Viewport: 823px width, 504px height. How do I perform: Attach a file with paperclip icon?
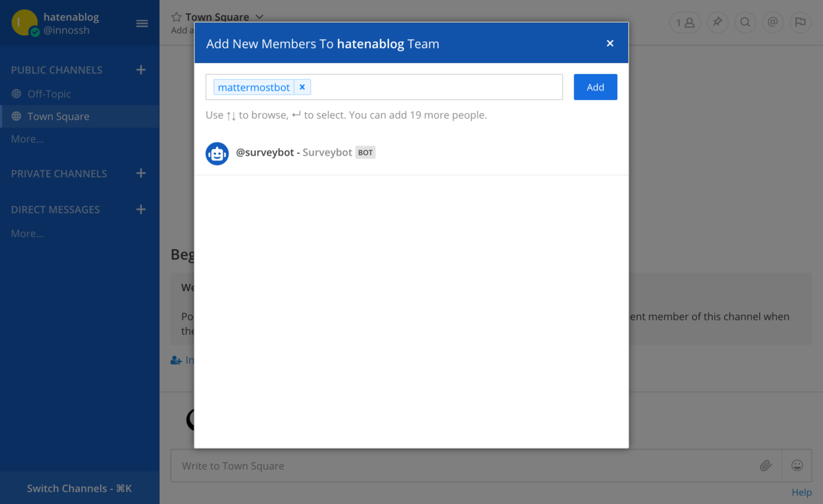(x=766, y=466)
